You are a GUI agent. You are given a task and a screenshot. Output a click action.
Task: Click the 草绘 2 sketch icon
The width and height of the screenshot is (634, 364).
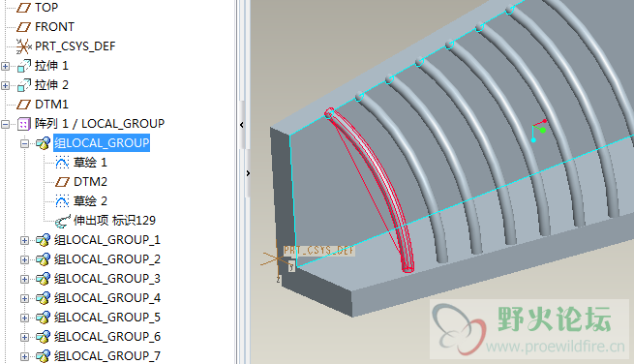coord(62,201)
